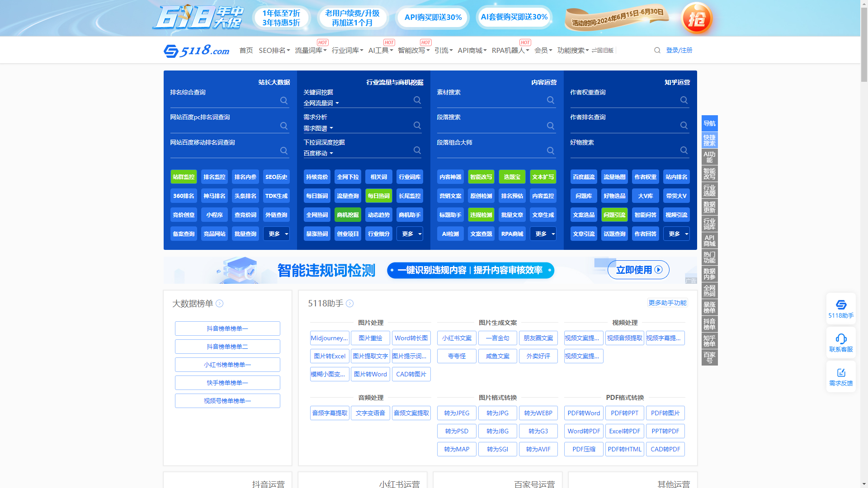Image resolution: width=868 pixels, height=488 pixels.
Task: Click circled arrow beside 大数据榜单 heading
Action: (220, 304)
